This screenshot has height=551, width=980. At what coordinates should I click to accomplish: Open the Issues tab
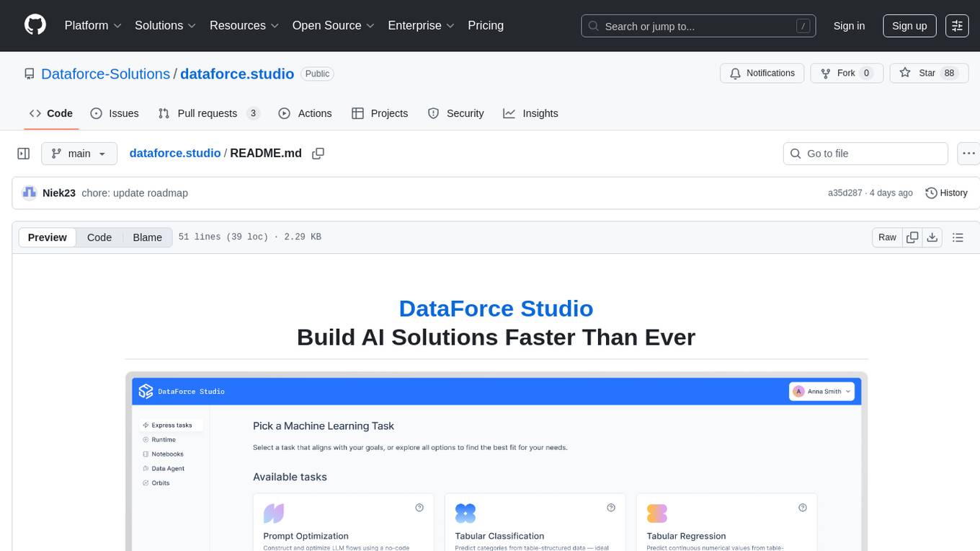(115, 113)
